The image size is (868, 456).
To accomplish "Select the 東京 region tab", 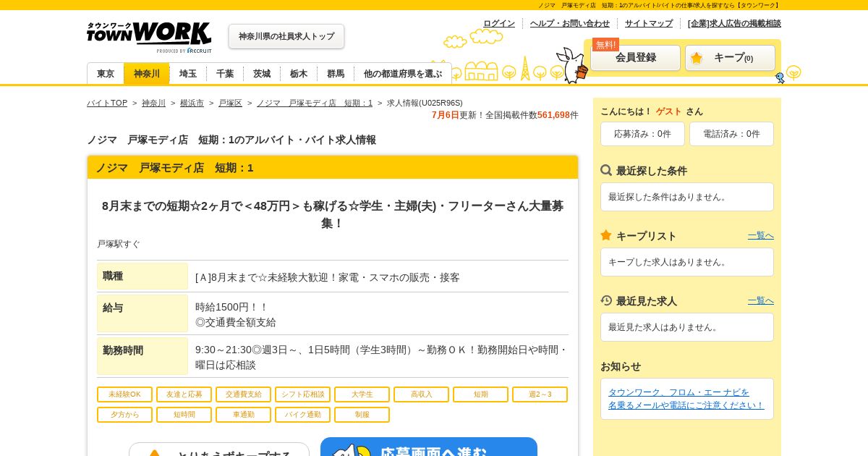I will (106, 74).
